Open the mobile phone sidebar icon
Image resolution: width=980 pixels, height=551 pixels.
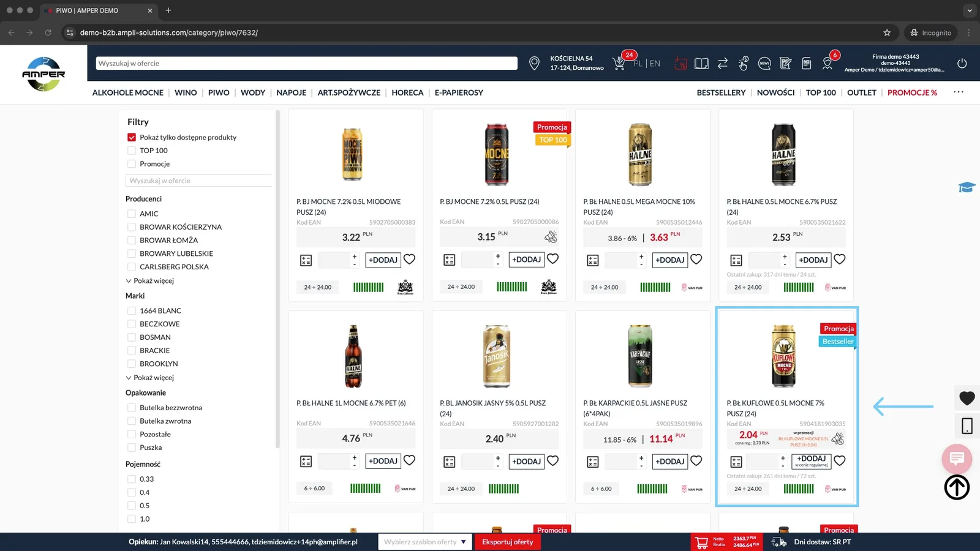[x=967, y=426]
